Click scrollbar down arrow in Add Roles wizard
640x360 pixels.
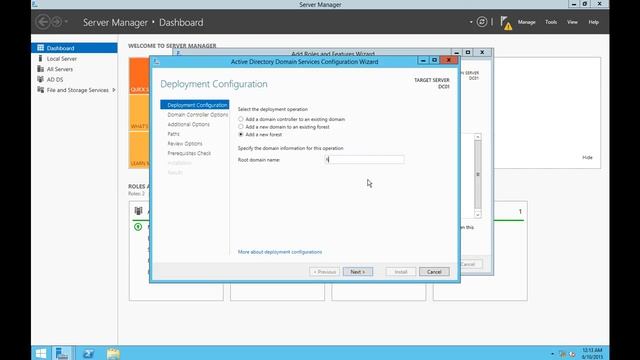[x=478, y=215]
